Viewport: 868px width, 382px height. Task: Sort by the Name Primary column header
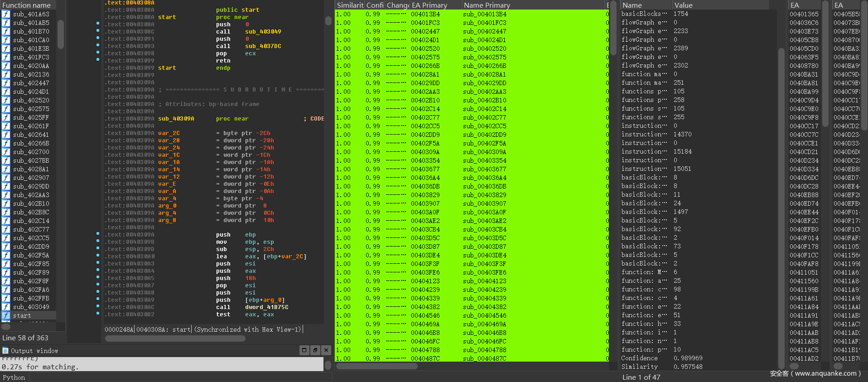coord(487,5)
